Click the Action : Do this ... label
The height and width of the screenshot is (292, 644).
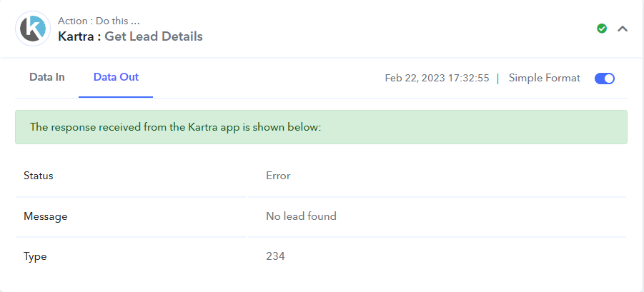pyautogui.click(x=99, y=21)
